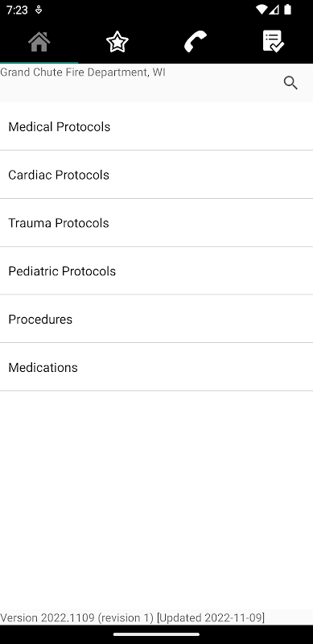
Task: Go to the Home tab icon
Action: coord(39,42)
